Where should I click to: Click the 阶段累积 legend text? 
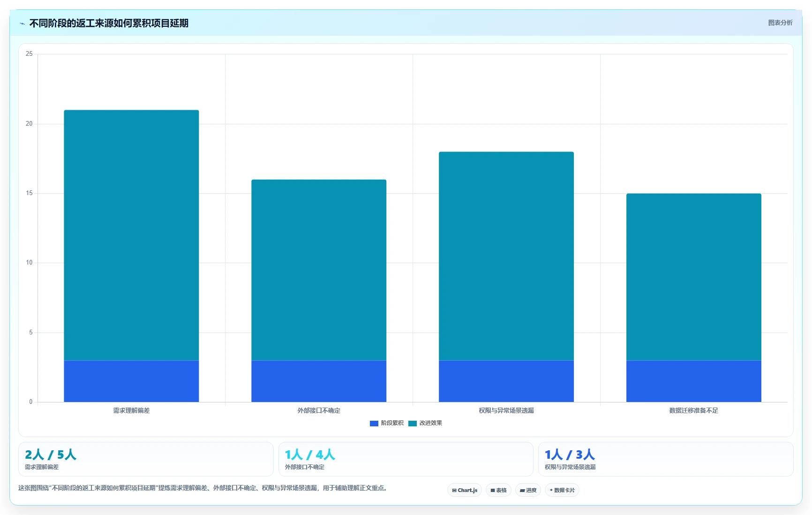click(x=392, y=423)
